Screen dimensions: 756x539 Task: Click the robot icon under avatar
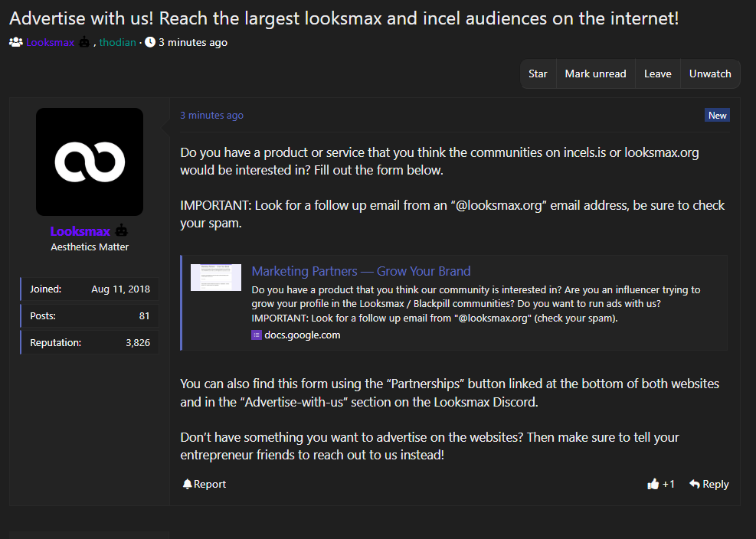[x=122, y=231]
